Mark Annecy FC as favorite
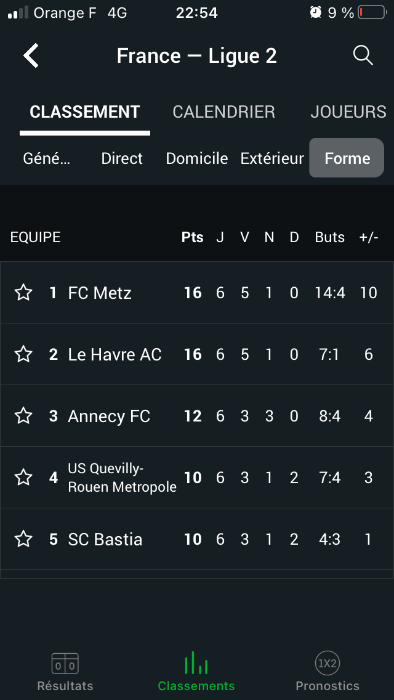The height and width of the screenshot is (700, 394). pos(23,416)
